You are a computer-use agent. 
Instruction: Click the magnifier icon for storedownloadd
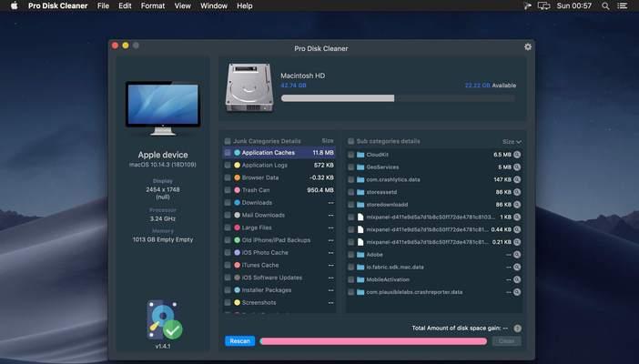[517, 205]
